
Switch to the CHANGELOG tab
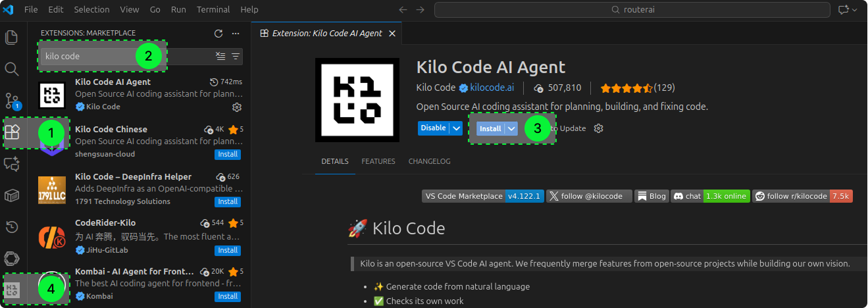coord(429,161)
